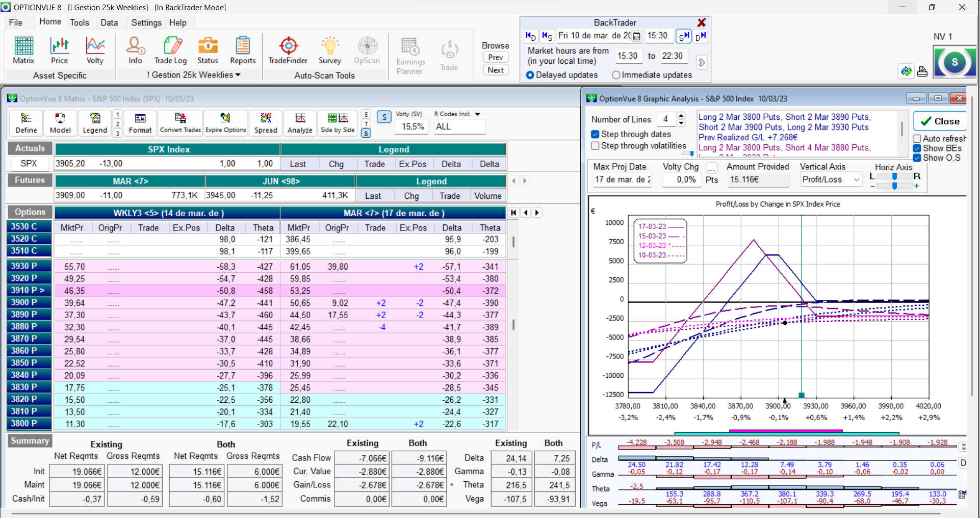Decrease Number of Lines stepper
This screenshot has height=518, width=980.
681,123
